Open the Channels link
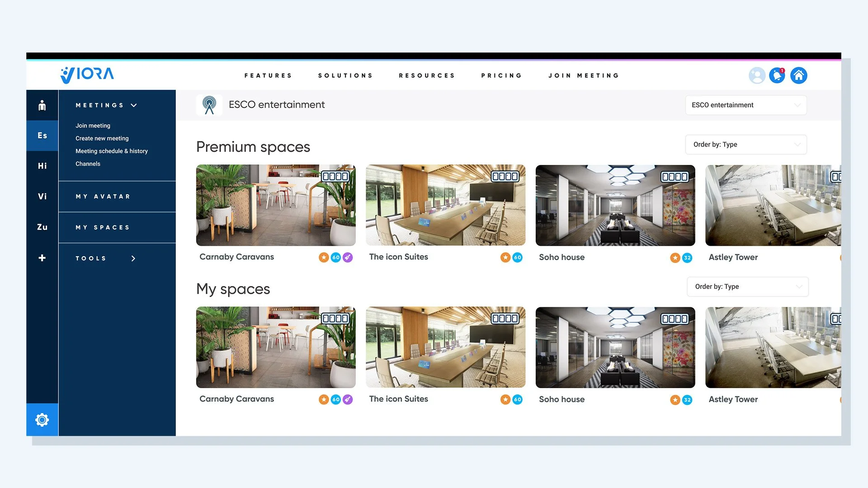Image resolution: width=868 pixels, height=488 pixels. 88,164
